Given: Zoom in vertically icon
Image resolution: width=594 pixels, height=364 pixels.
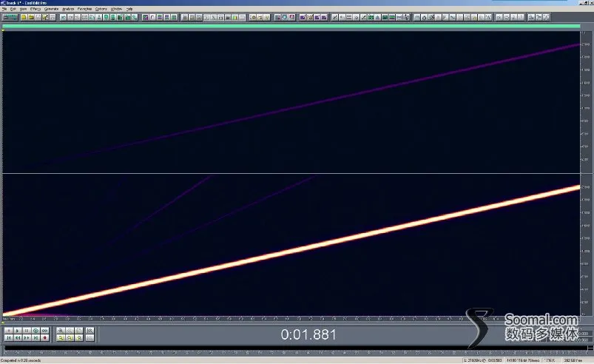Looking at the screenshot, I should [90, 330].
